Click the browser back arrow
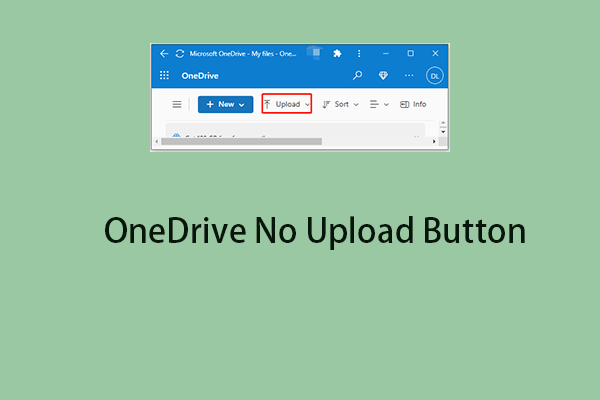 click(x=164, y=54)
